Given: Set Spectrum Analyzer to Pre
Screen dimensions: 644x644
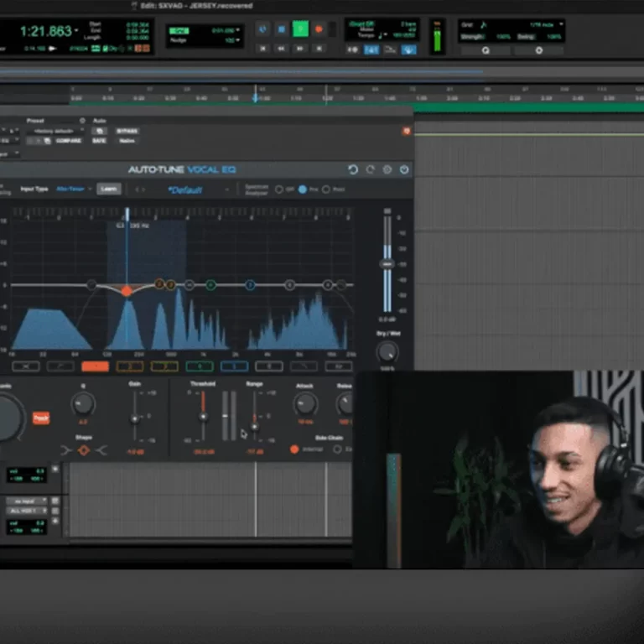Looking at the screenshot, I should (x=302, y=190).
